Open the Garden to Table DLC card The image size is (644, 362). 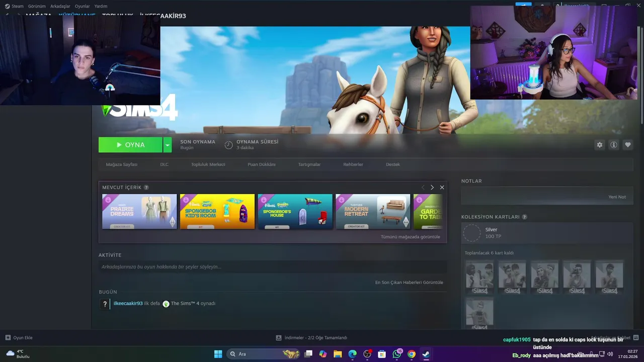(428, 212)
